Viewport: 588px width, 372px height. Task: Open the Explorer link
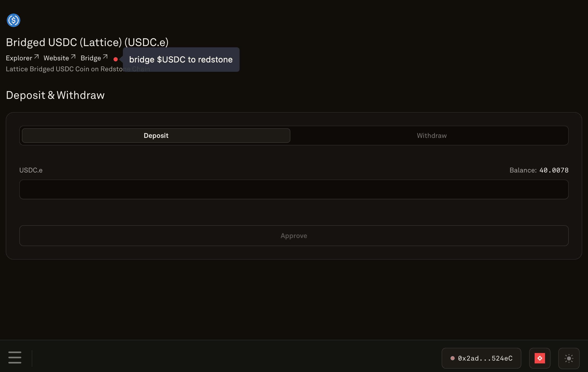point(19,58)
